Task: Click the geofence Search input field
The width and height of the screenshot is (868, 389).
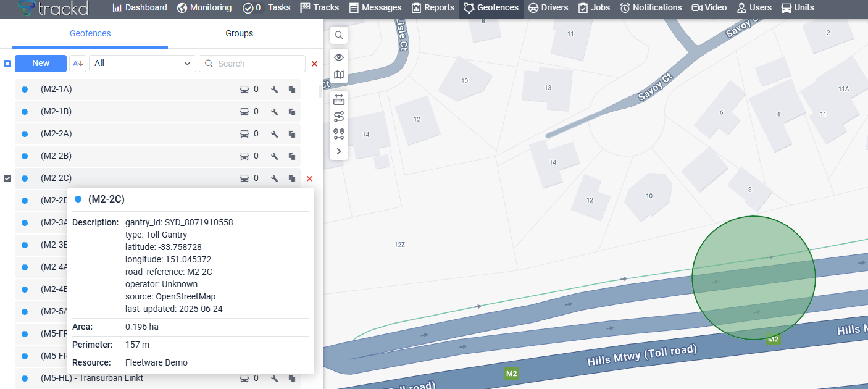Action: click(x=252, y=64)
